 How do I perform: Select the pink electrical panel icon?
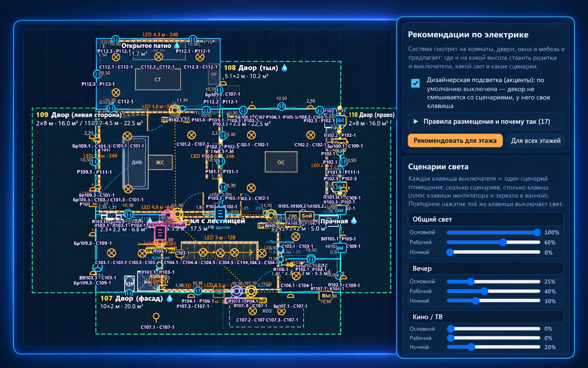(160, 233)
